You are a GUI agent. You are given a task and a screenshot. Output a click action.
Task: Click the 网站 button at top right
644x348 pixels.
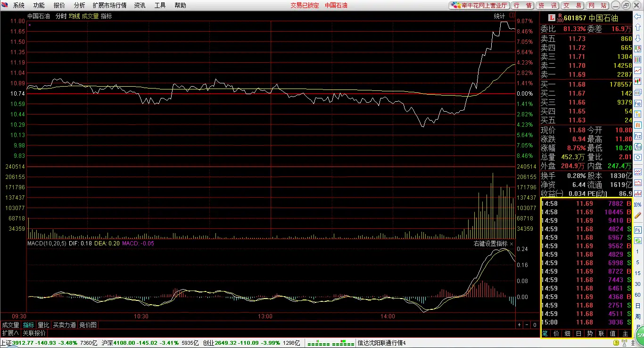598,5
